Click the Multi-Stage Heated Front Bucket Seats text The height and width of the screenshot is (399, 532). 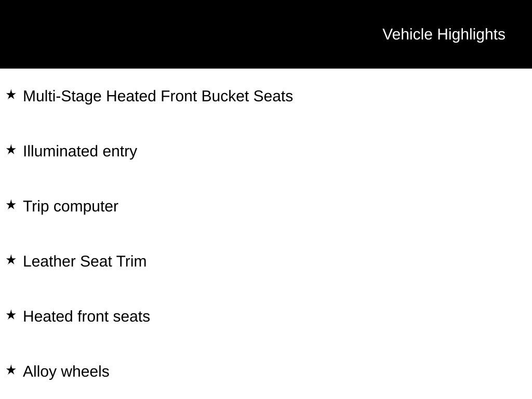click(x=158, y=96)
